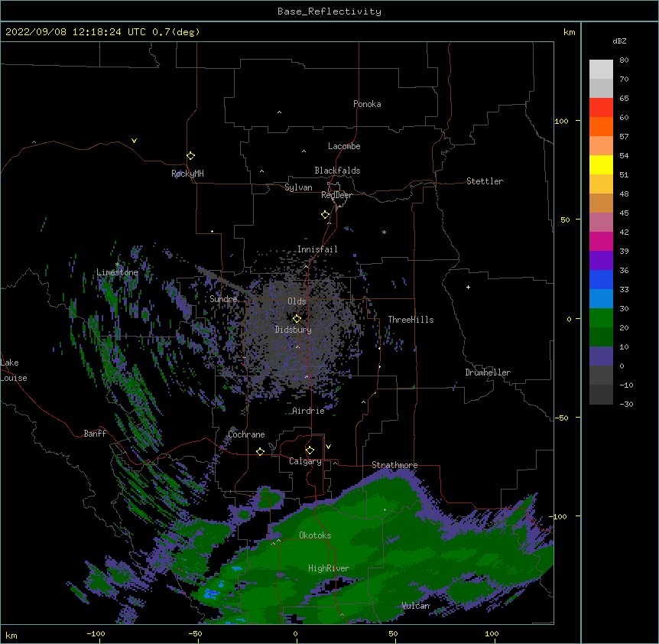
Task: Click the Sundre label
Action: pos(223,299)
